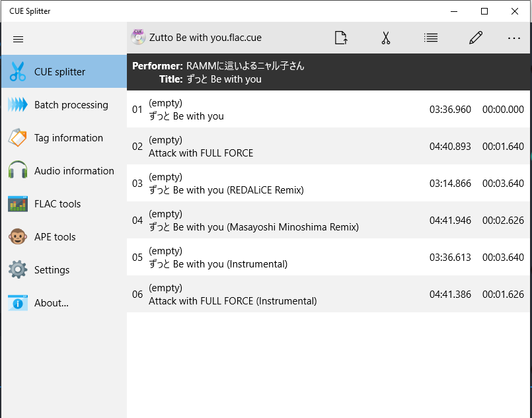Open FLAC tools

pyautogui.click(x=63, y=204)
